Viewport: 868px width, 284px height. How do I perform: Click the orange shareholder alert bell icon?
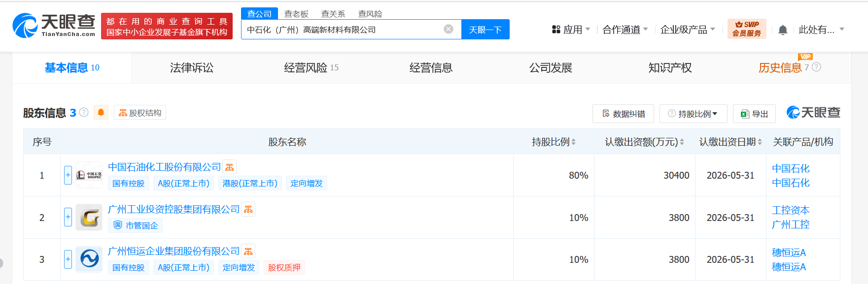[x=101, y=113]
